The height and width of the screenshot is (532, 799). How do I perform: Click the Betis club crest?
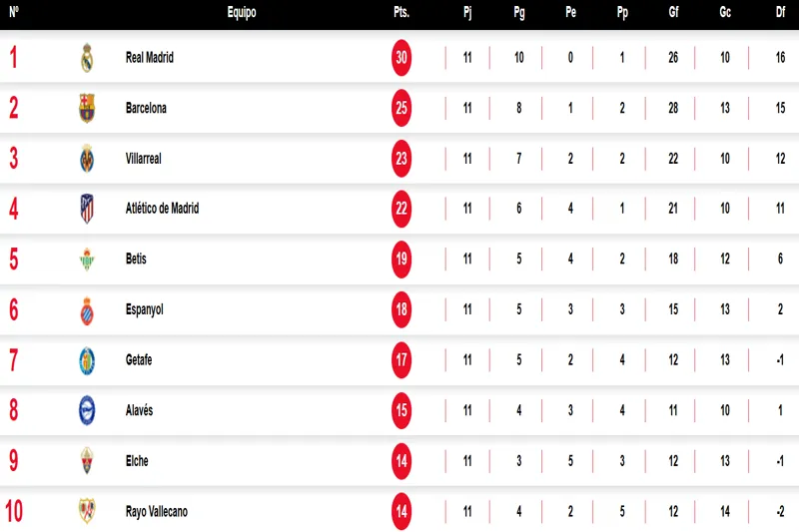(x=87, y=260)
